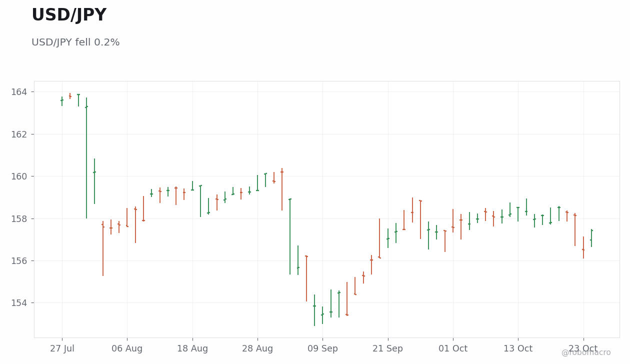Click the USD/JPY chart title

pyautogui.click(x=69, y=15)
